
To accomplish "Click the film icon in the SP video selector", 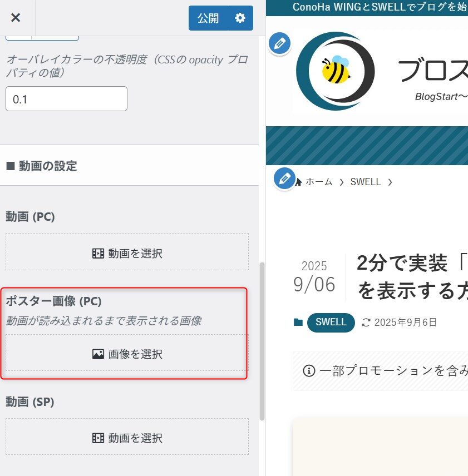I will click(98, 438).
